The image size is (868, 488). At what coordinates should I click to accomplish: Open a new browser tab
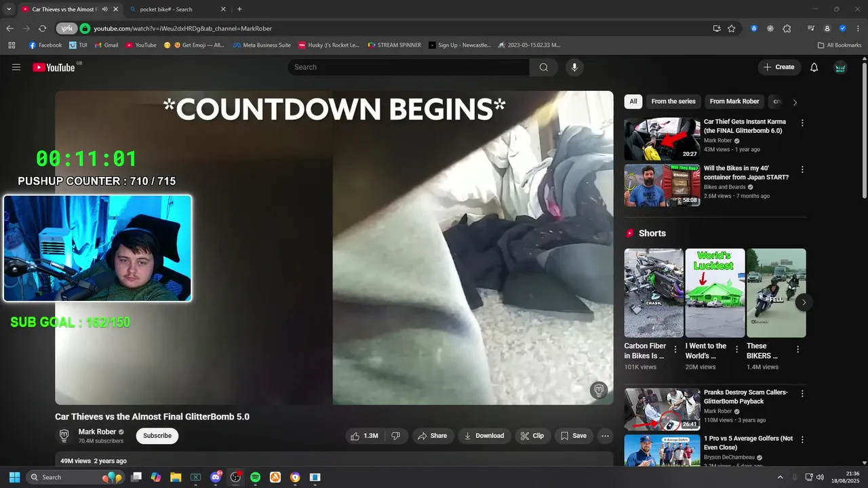pyautogui.click(x=239, y=9)
